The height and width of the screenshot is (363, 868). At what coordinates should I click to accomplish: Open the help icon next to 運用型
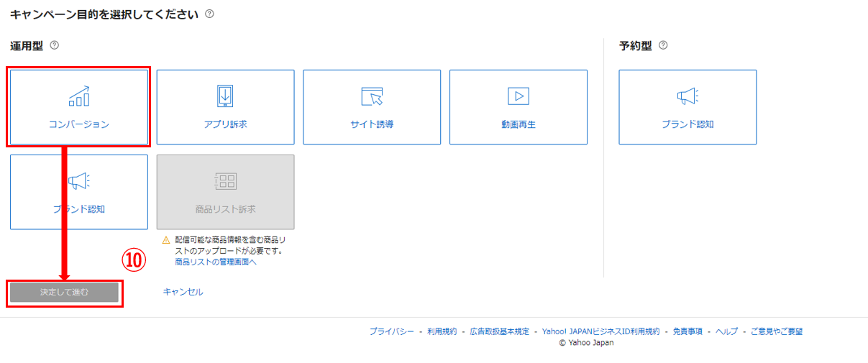tap(54, 45)
